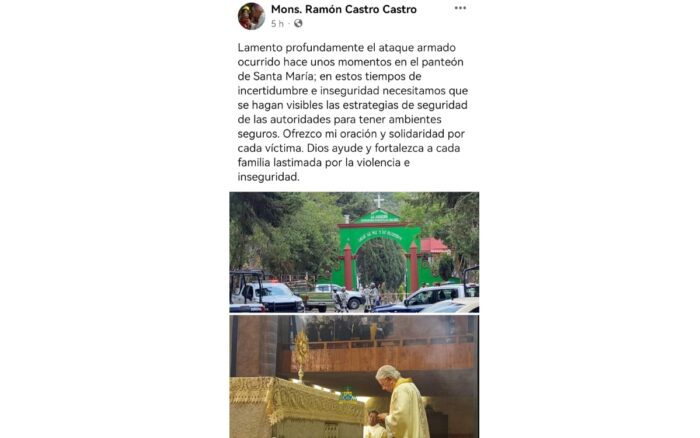Click the "5 h" post timestamp
Viewport: 700px width, 438px height.
(x=277, y=24)
